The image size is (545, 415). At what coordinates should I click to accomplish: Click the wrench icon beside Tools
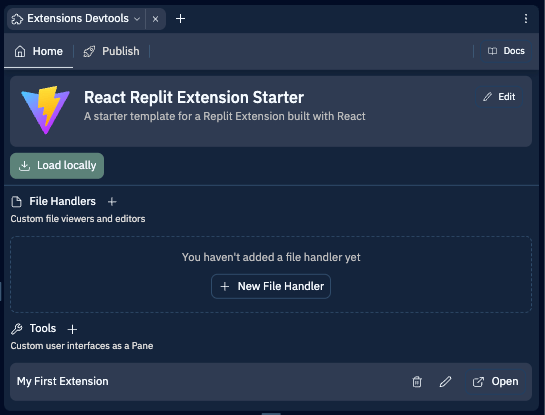17,329
